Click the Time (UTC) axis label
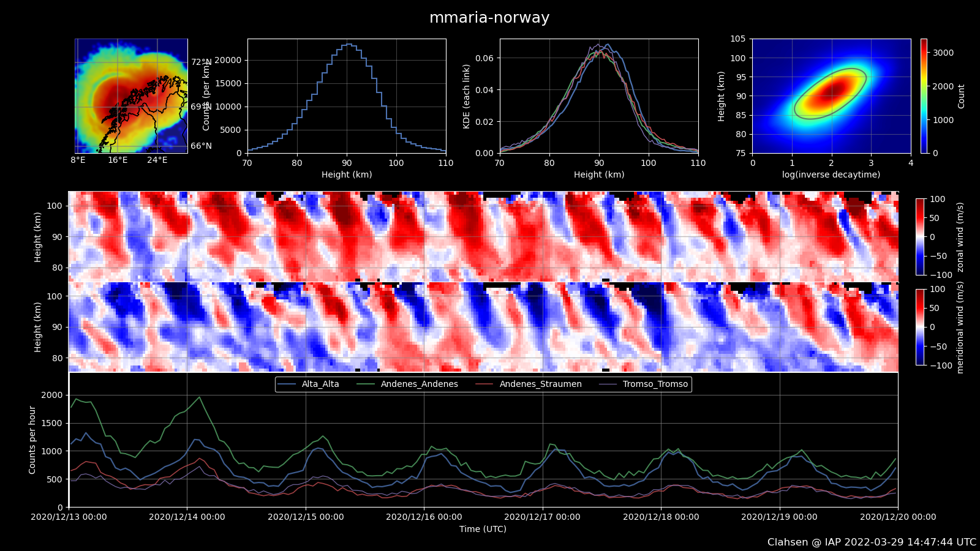The width and height of the screenshot is (980, 551). [x=483, y=529]
